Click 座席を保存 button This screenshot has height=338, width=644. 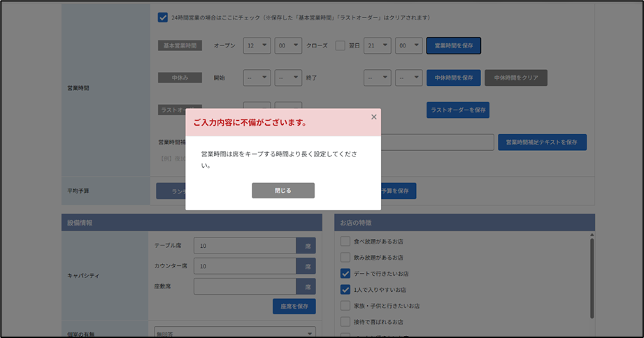point(294,307)
